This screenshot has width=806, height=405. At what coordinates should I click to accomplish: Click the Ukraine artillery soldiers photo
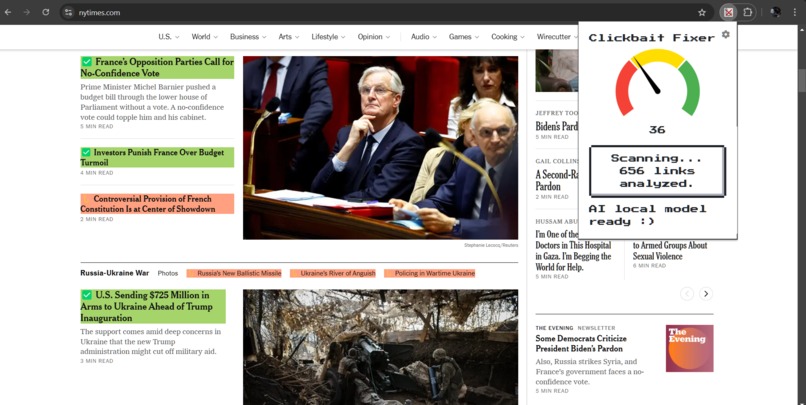(x=380, y=347)
